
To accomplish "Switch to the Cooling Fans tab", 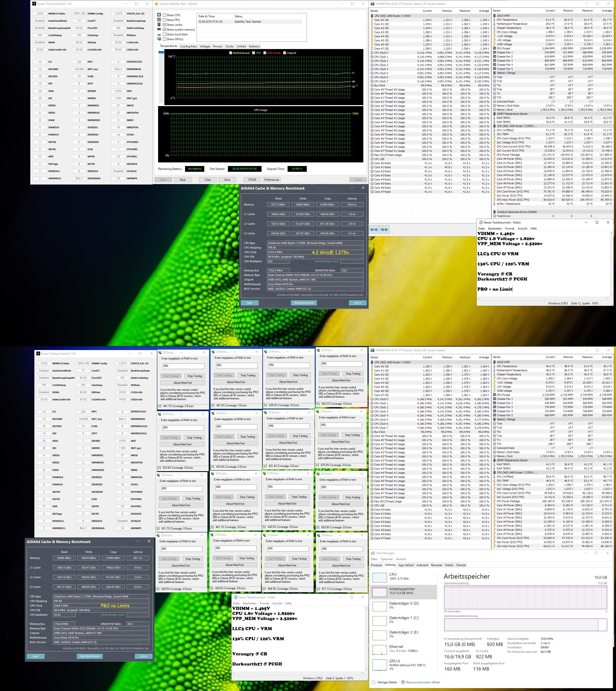I will coord(188,46).
